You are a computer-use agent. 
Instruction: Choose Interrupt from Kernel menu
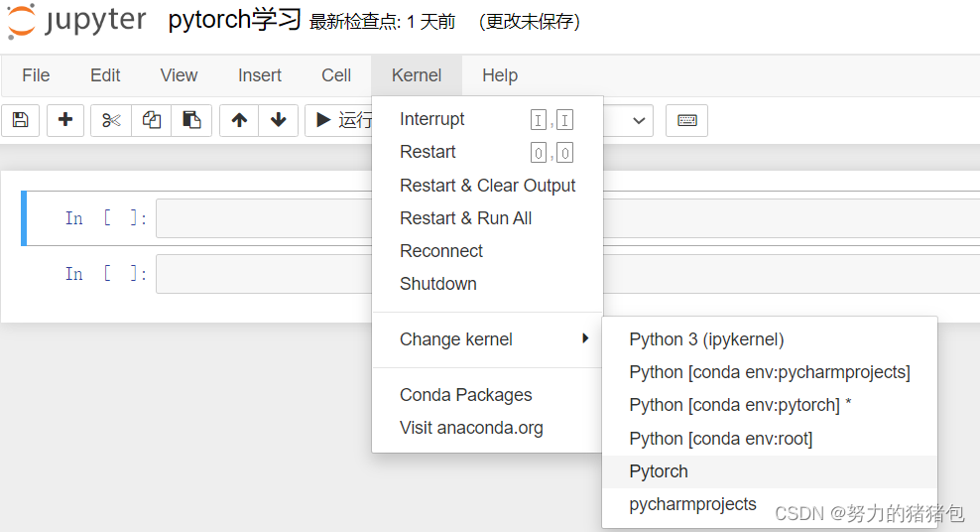tap(487, 119)
